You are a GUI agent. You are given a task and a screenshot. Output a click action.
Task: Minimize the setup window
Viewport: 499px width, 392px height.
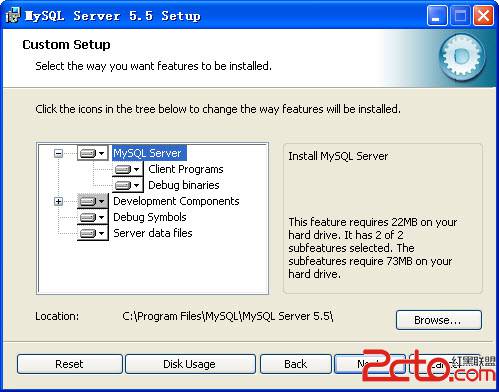coord(437,16)
